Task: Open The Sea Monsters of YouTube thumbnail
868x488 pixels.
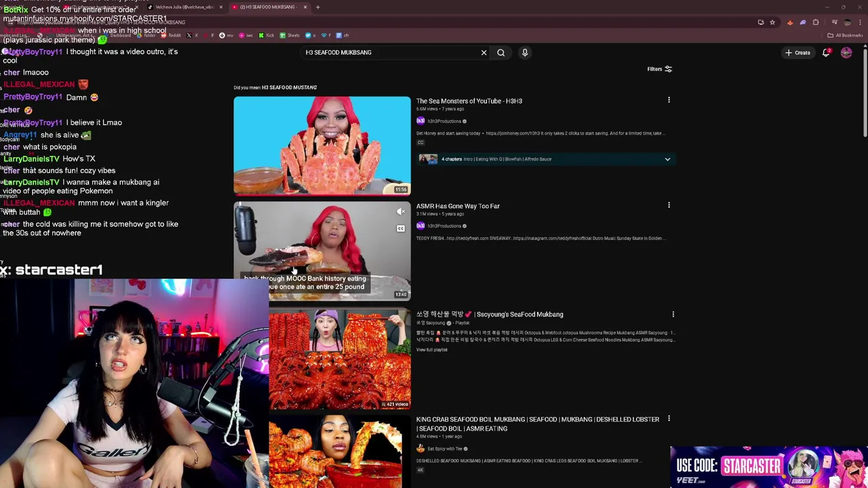Action: (322, 146)
